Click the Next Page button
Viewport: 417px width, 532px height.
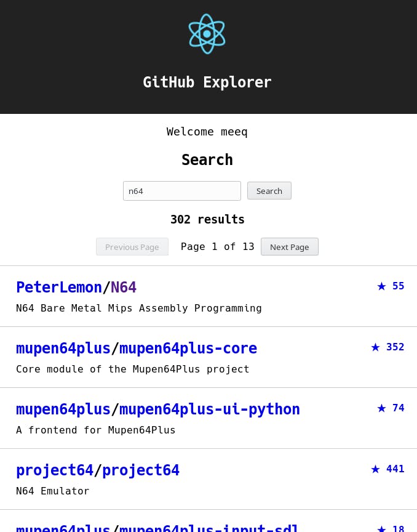(289, 246)
